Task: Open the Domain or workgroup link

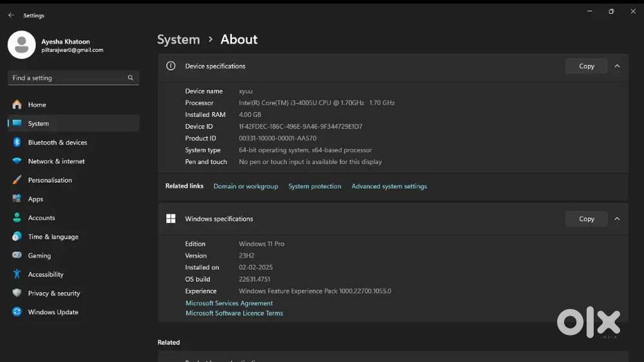Action: click(245, 186)
